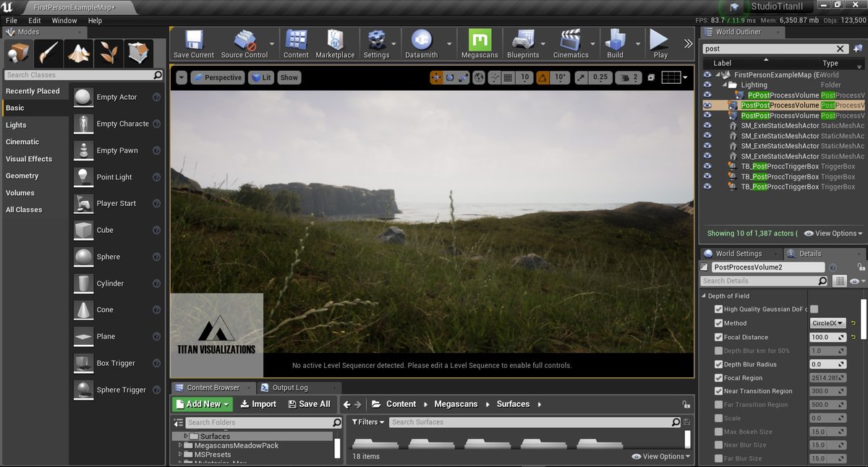Open Landscape mode mountain icon
This screenshot has height=467, width=868.
(x=78, y=53)
